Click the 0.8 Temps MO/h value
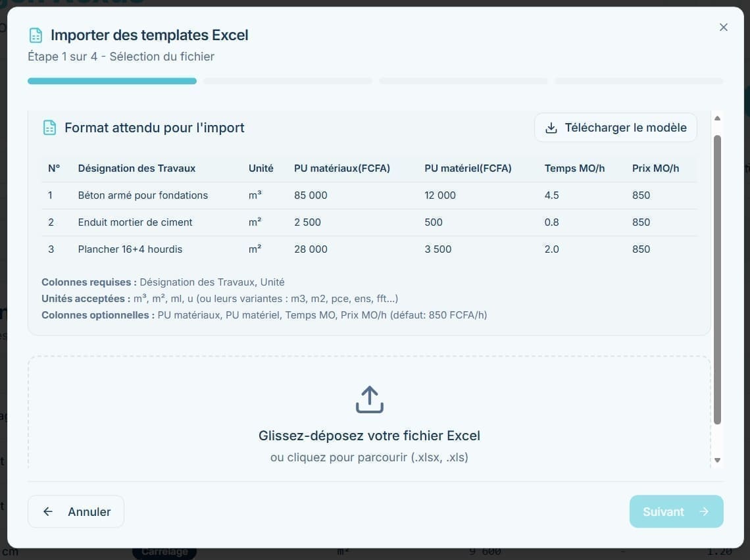750x560 pixels. pos(551,222)
